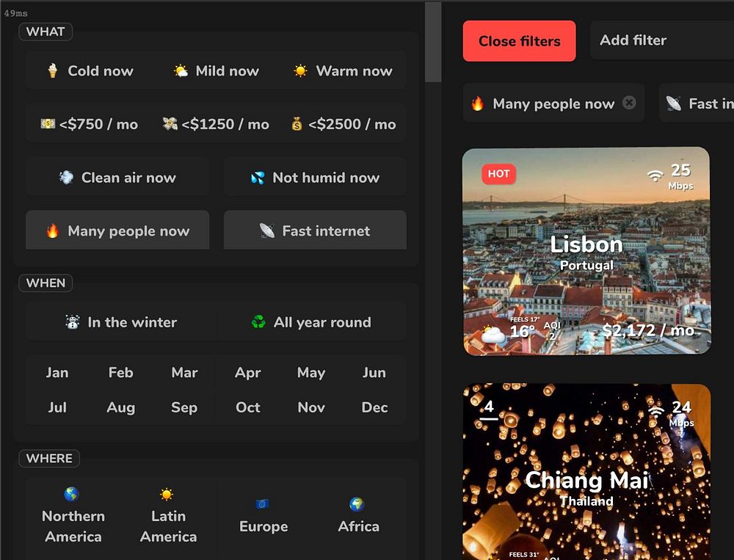Image resolution: width=734 pixels, height=560 pixels.
Task: Click the snowman icon for winter
Action: pos(73,322)
